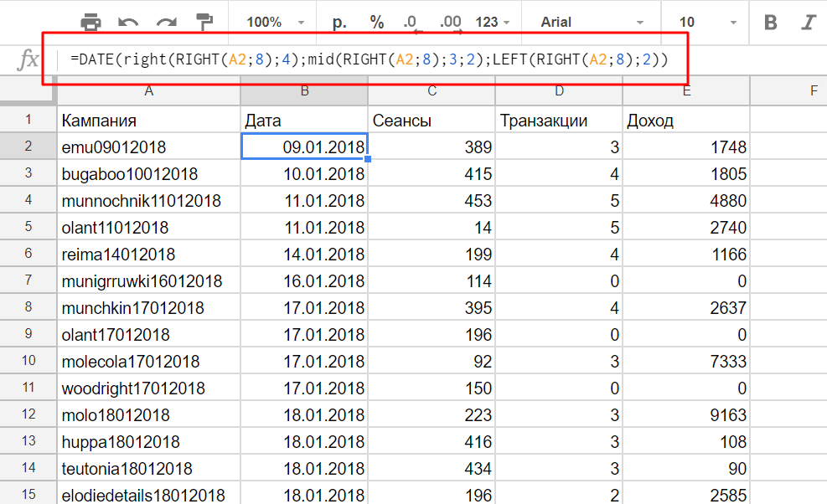827x504 pixels.
Task: Apply percent format button
Action: pos(377,23)
